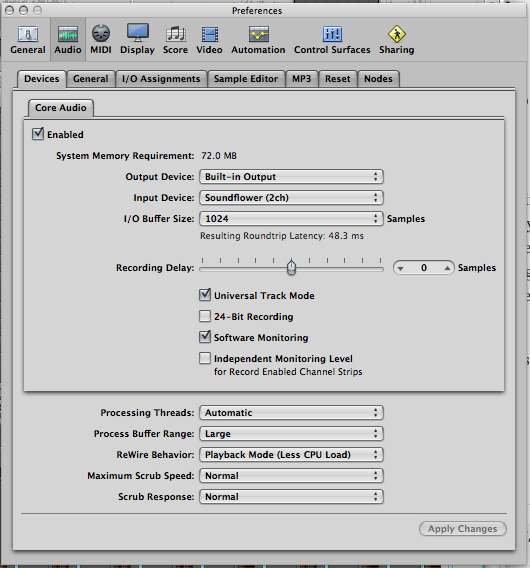This screenshot has height=568, width=530.
Task: Select the MIDI preferences icon
Action: (x=101, y=39)
